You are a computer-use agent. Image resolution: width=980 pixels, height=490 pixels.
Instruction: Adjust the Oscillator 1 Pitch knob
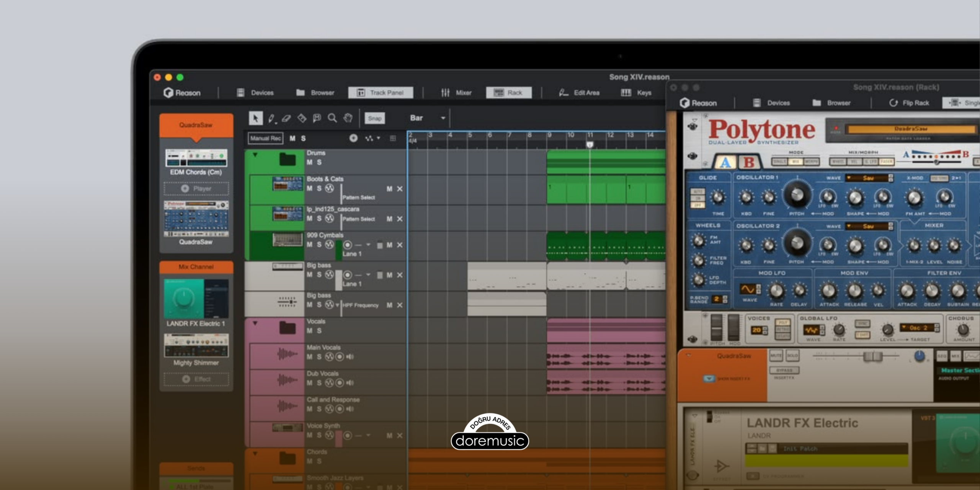[797, 195]
